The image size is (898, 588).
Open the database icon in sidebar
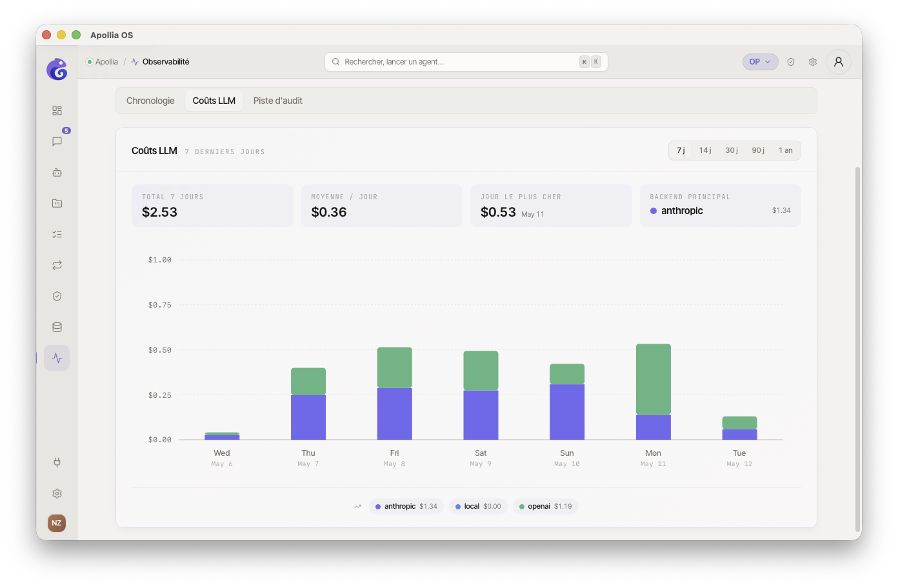pyautogui.click(x=57, y=327)
